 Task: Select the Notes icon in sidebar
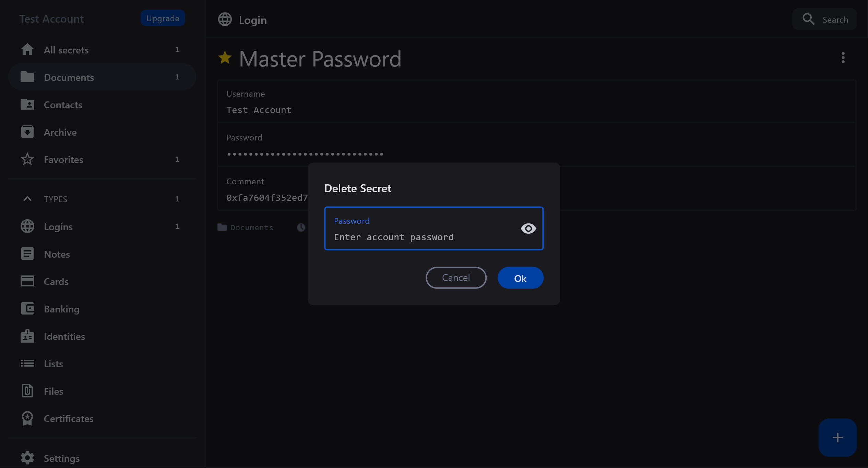(27, 254)
